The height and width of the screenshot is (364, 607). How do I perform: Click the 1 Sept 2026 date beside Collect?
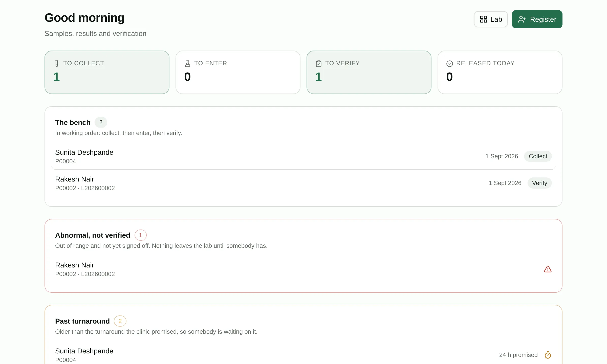(502, 156)
